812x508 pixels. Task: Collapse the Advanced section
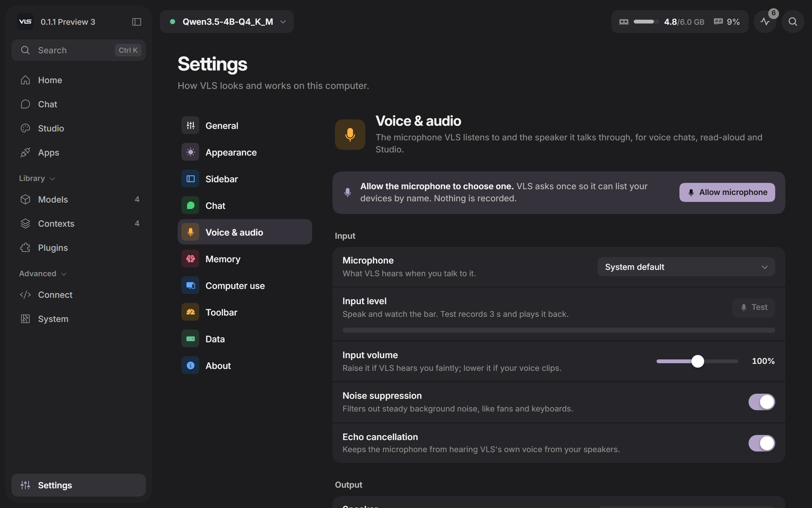coord(43,273)
